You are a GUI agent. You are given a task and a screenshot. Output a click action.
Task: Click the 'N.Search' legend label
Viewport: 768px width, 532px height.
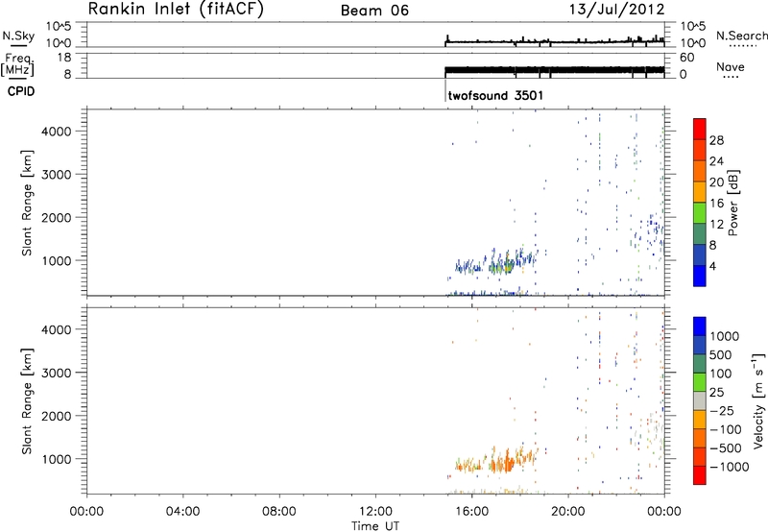[741, 36]
